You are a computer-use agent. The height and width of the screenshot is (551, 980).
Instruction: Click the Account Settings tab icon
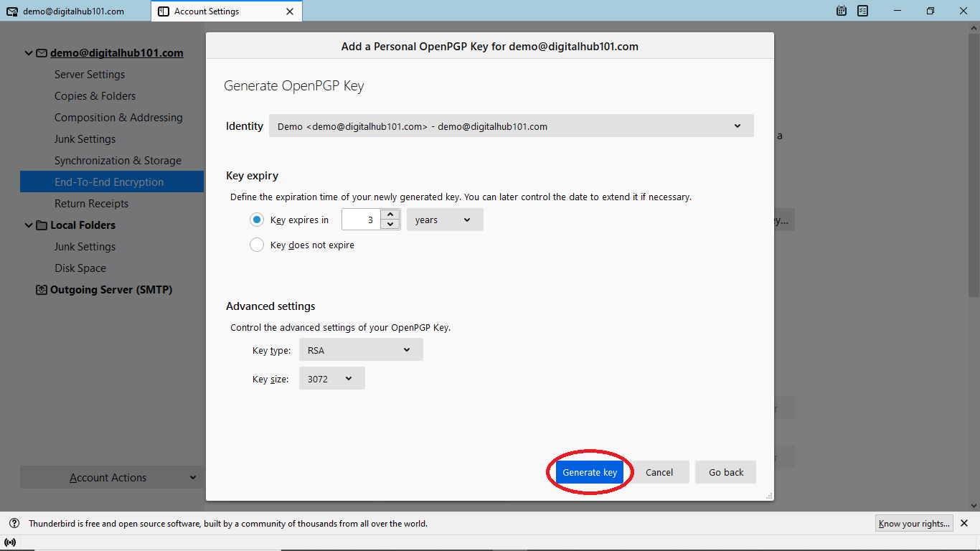[164, 11]
